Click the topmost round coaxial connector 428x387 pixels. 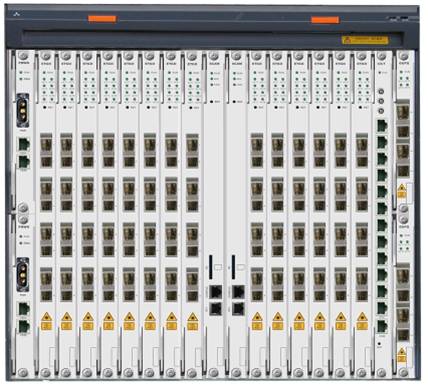pos(381,91)
